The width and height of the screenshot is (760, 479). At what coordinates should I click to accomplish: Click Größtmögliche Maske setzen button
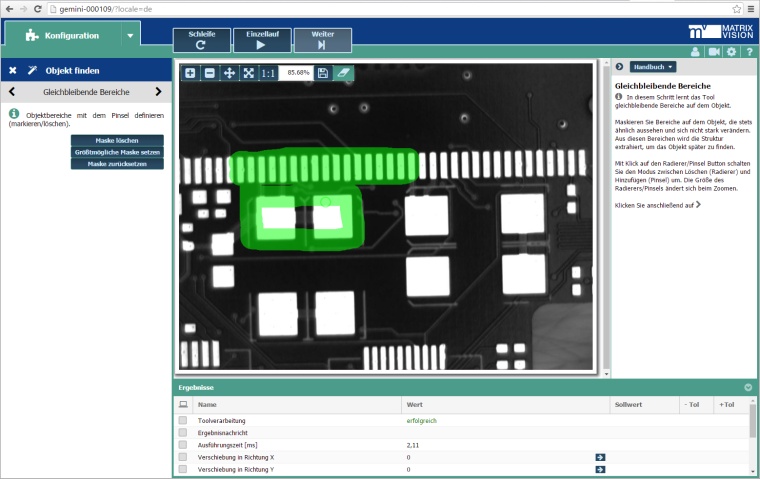[117, 152]
